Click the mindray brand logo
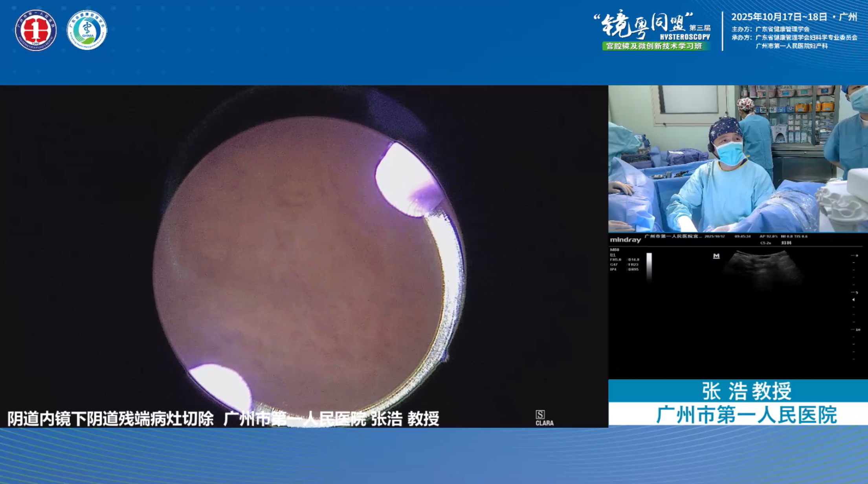 pos(625,239)
